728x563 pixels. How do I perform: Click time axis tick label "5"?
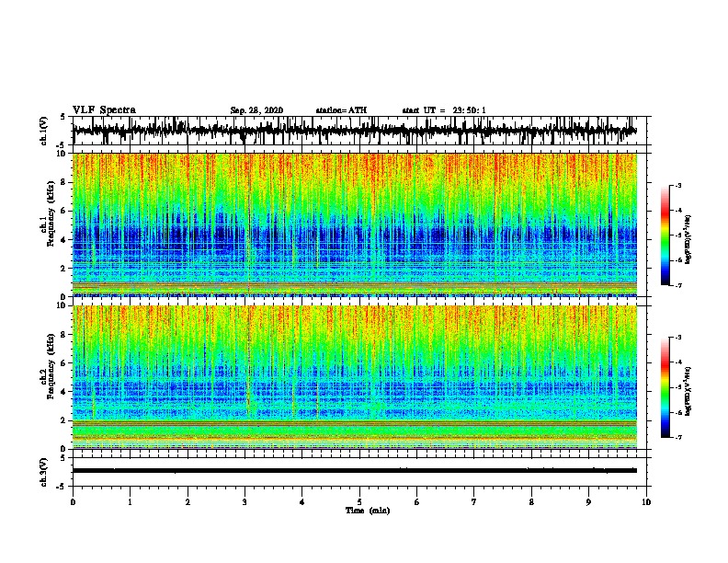pos(359,502)
